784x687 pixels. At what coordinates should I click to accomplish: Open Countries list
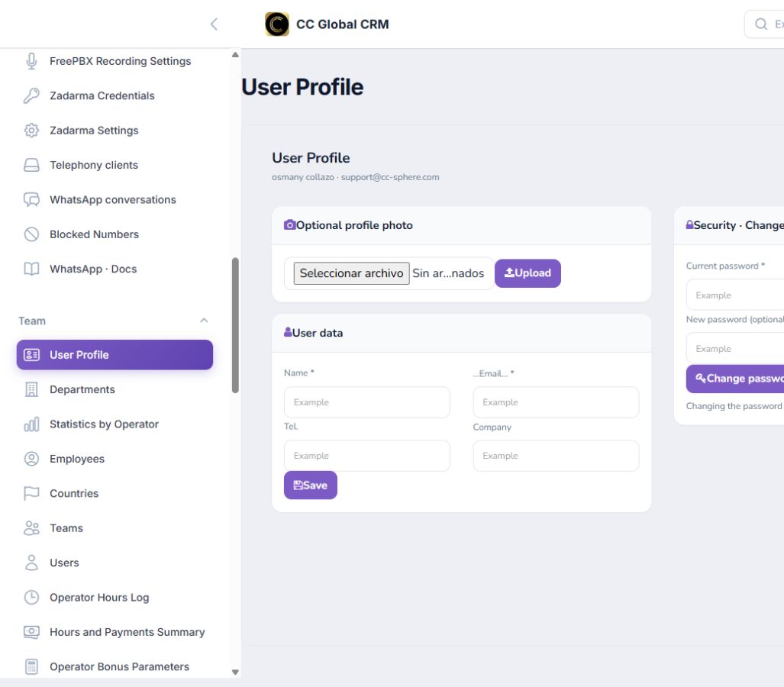[115, 494]
